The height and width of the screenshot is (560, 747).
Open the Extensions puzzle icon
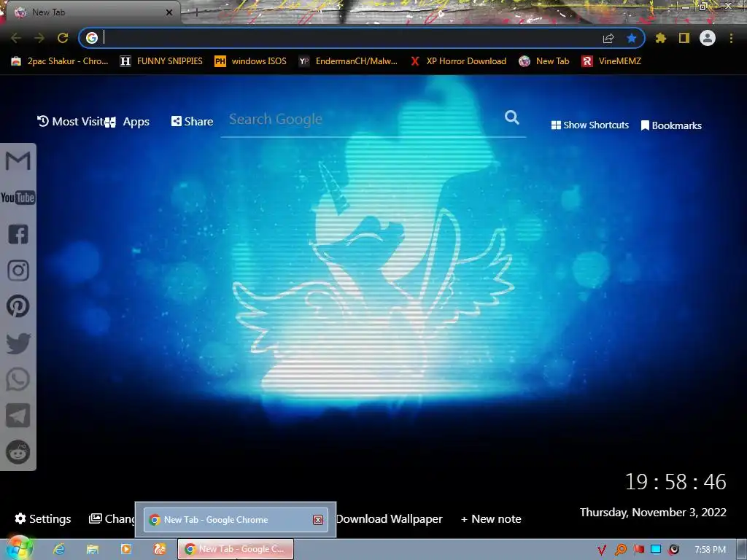[x=660, y=38]
